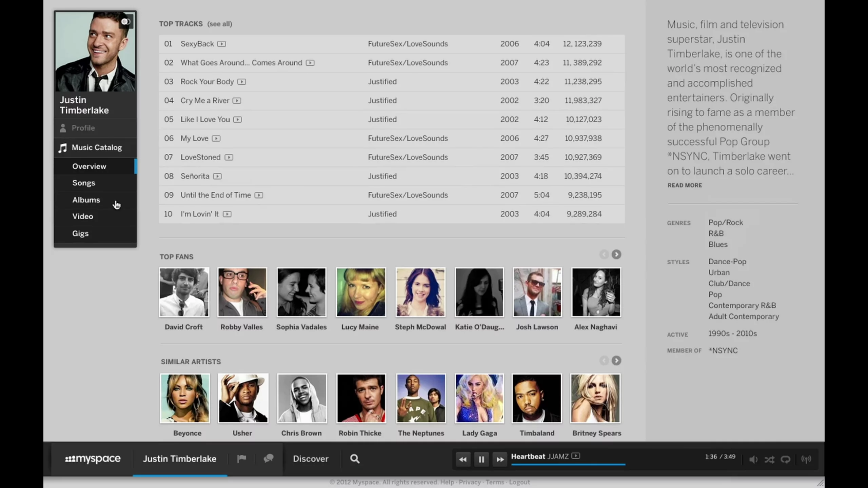Screen dimensions: 868x488
Task: Click the READ MORE link in artist bio
Action: (684, 185)
